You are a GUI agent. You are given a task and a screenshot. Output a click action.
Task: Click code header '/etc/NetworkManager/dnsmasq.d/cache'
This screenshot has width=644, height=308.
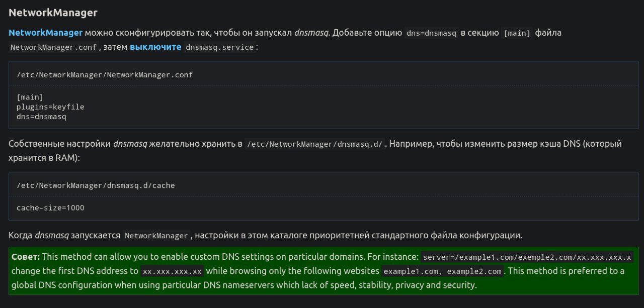[x=96, y=185]
